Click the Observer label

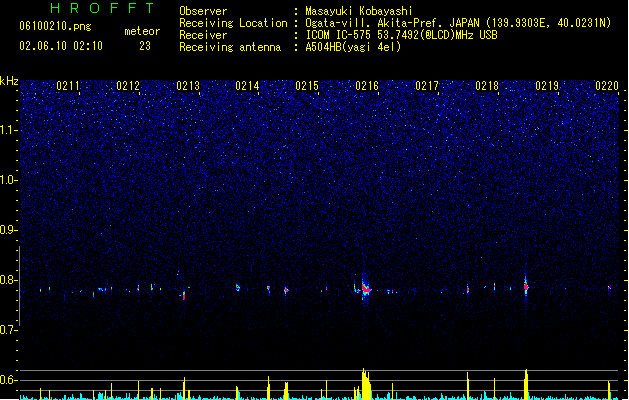(x=203, y=11)
